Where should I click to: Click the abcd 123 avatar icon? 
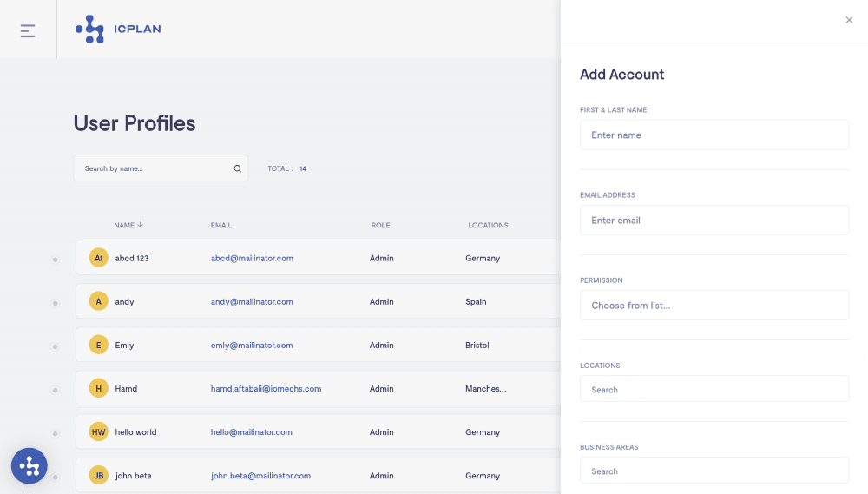pyautogui.click(x=99, y=258)
